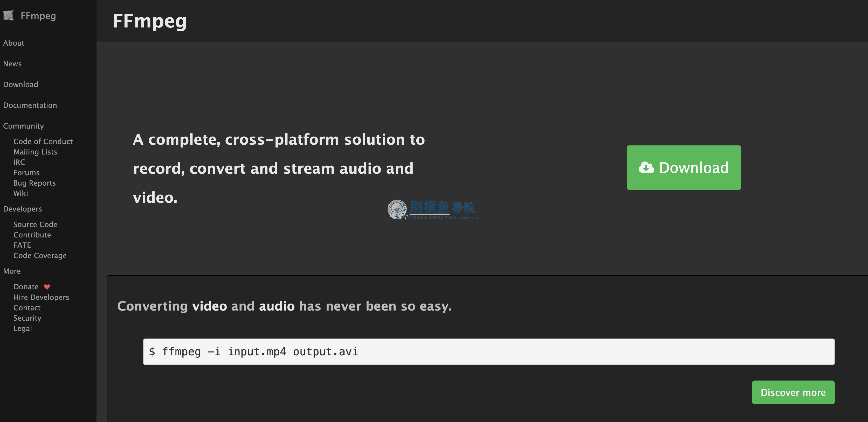Image resolution: width=868 pixels, height=422 pixels.
Task: Click the koala watermark logo
Action: pos(397,209)
